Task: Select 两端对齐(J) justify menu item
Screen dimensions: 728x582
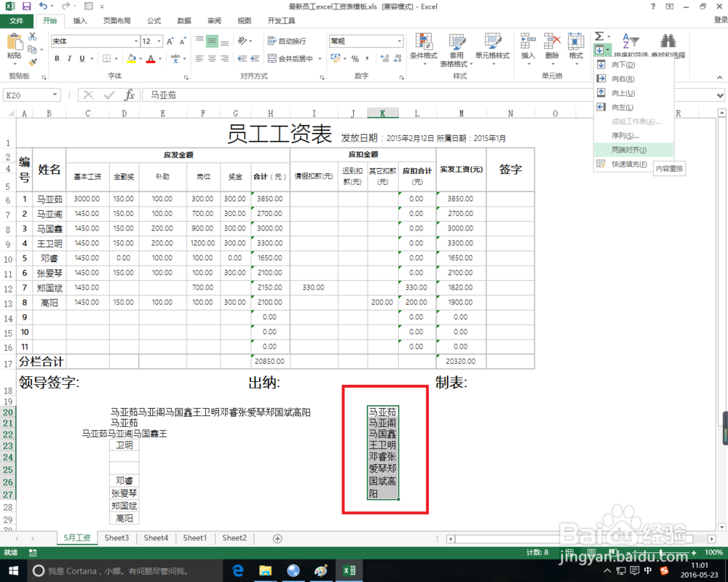Action: click(634, 150)
